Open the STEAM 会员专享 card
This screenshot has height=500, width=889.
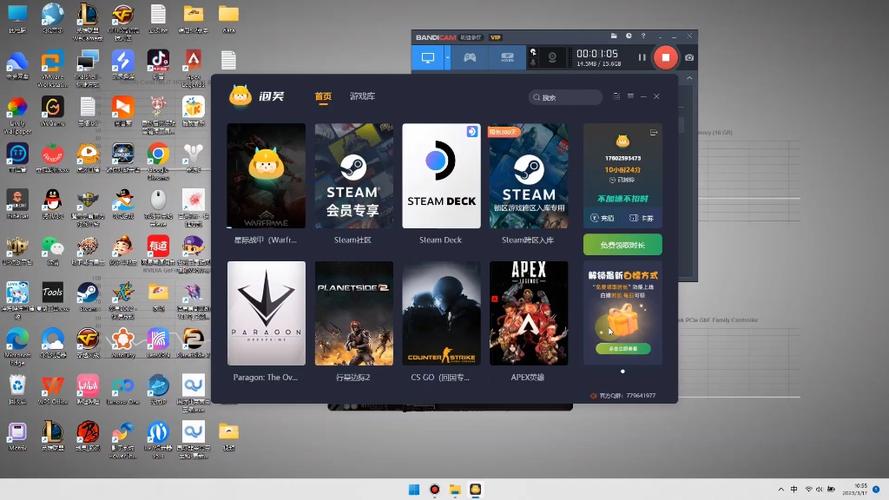[354, 176]
